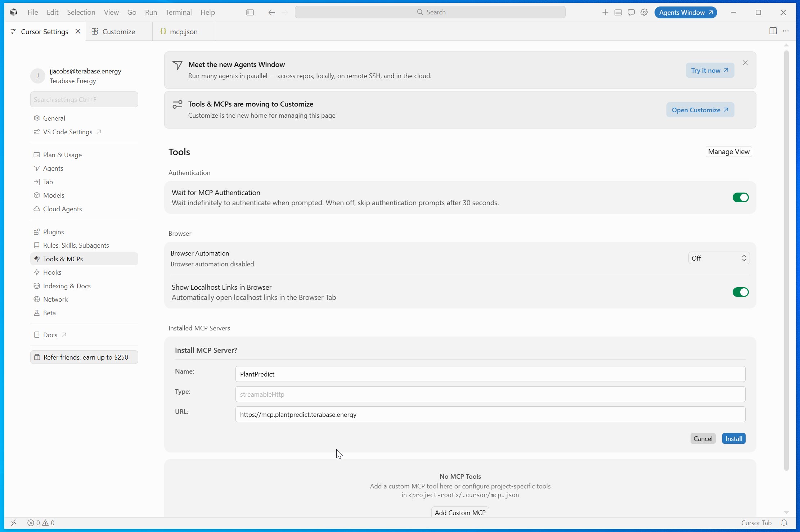Split the editor with the layout icon
The image size is (800, 532).
[773, 31]
